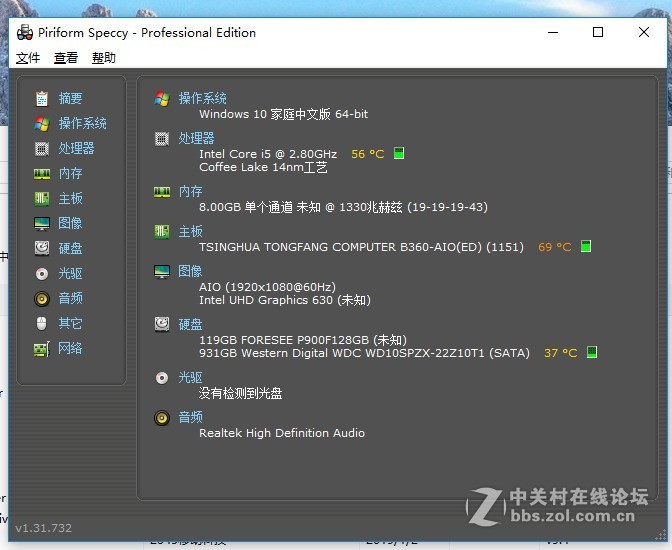Screen dimensions: 672x550
Task: Open 处理器 section label in sidebar
Action: point(76,148)
